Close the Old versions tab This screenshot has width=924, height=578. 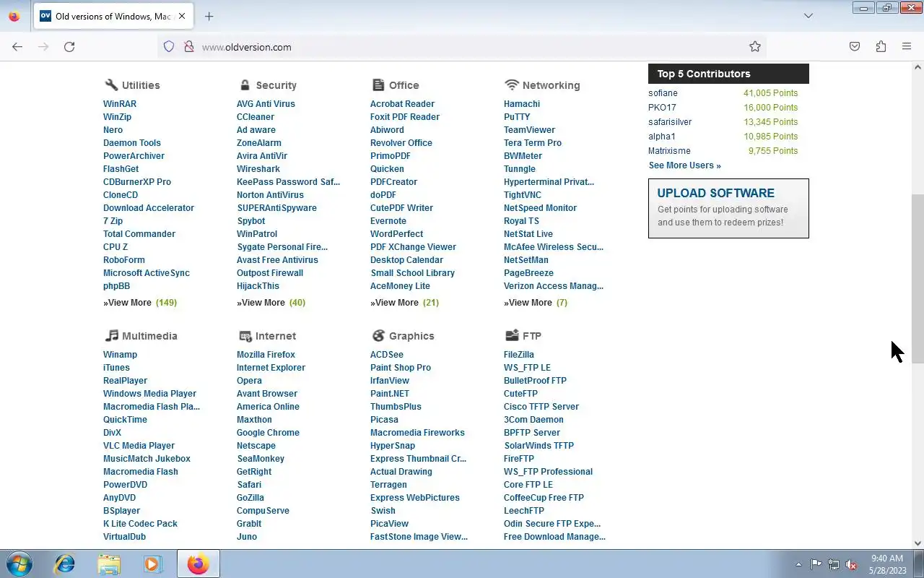[182, 16]
